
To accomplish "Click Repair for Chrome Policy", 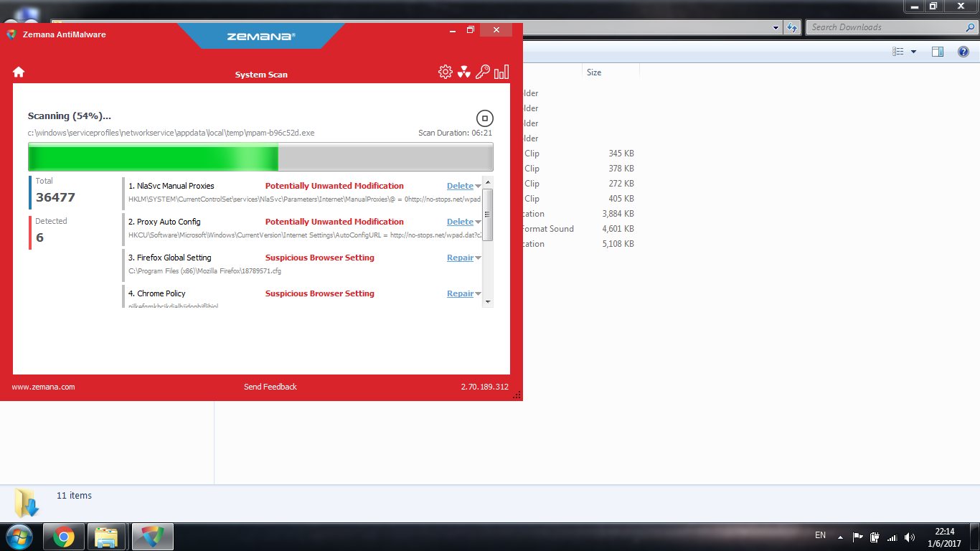I will (x=460, y=293).
